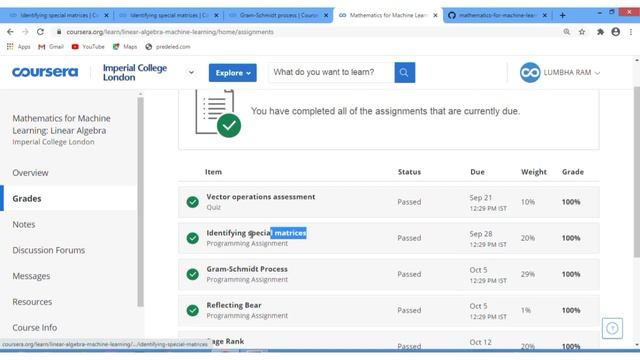Open the Chrome profile avatar icon
The height and width of the screenshot is (360, 640).
coord(616,32)
